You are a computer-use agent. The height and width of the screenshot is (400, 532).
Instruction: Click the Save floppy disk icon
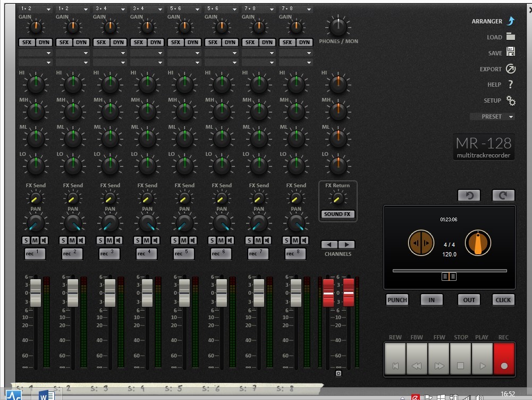[511, 52]
